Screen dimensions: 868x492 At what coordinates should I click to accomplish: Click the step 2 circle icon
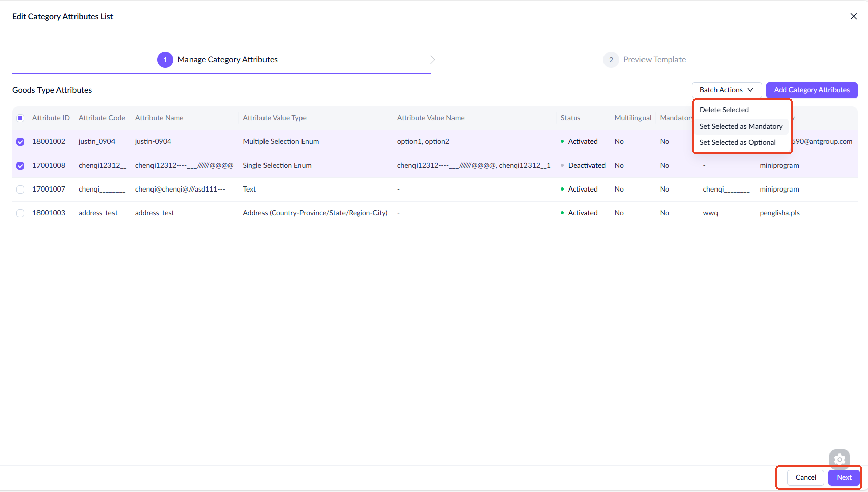pyautogui.click(x=611, y=60)
